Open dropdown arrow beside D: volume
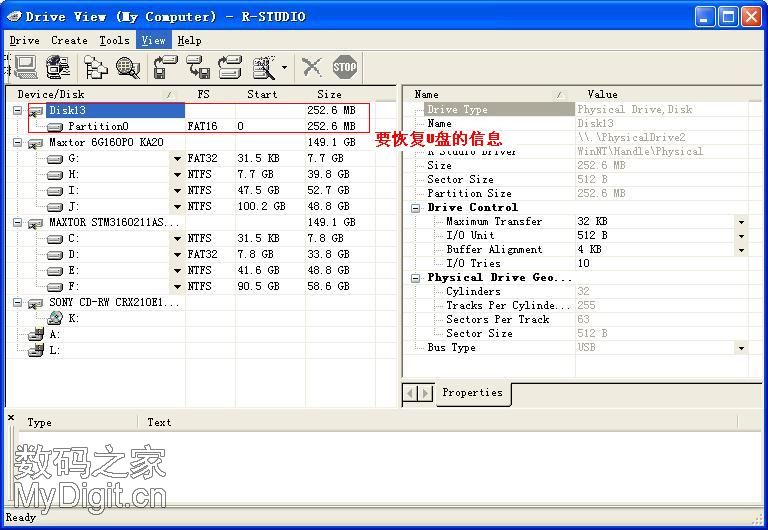The width and height of the screenshot is (768, 530). tap(177, 255)
